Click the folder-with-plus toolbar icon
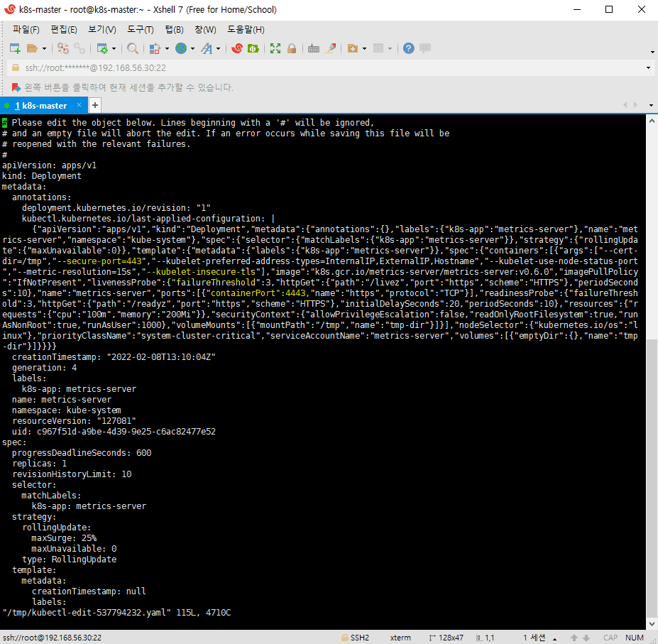Viewport: 658px width, 644px height. (x=353, y=48)
